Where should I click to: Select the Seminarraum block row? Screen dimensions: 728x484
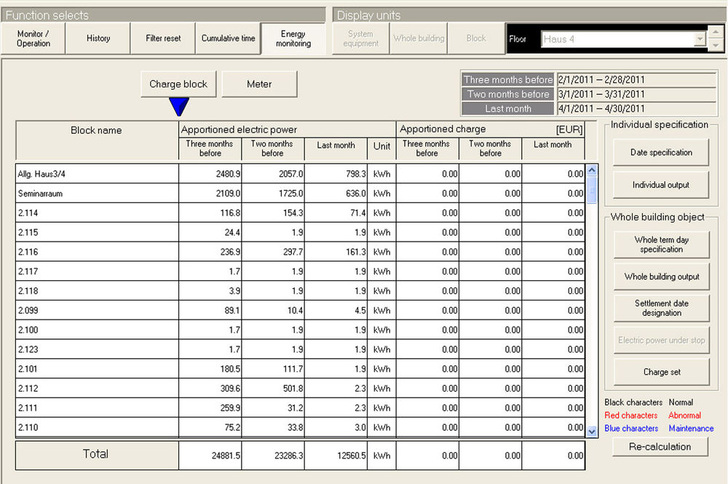click(97, 194)
